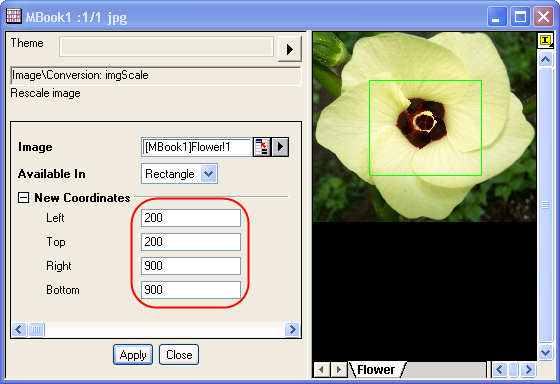Screen dimensions: 560x384
Task: Maximize the MBook1 window
Action: [x=520, y=16]
